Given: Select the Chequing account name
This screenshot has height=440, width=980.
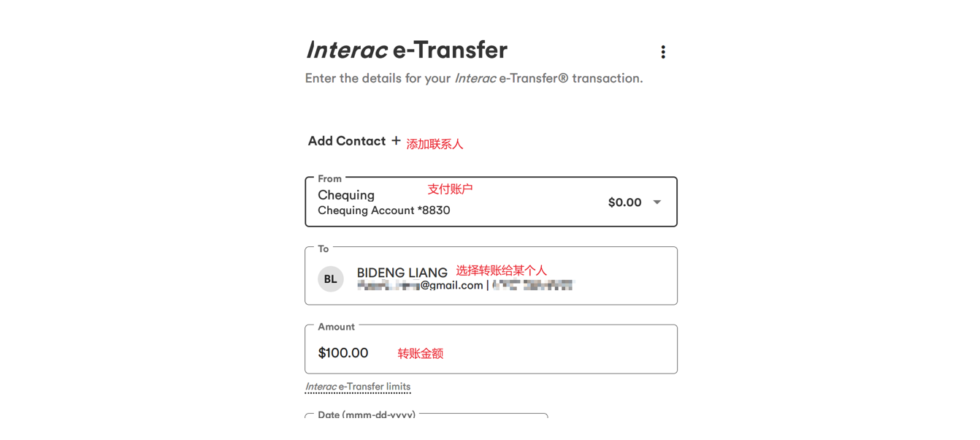Looking at the screenshot, I should pyautogui.click(x=346, y=195).
